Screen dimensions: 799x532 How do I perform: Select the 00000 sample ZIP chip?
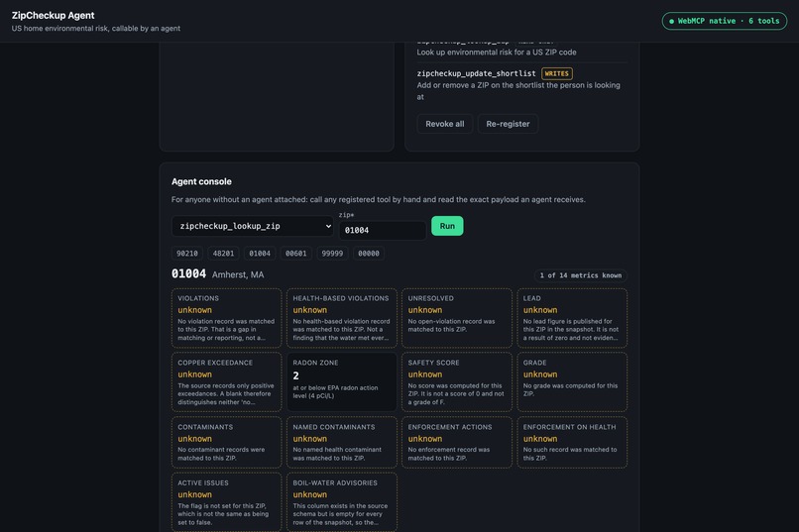[x=369, y=253]
